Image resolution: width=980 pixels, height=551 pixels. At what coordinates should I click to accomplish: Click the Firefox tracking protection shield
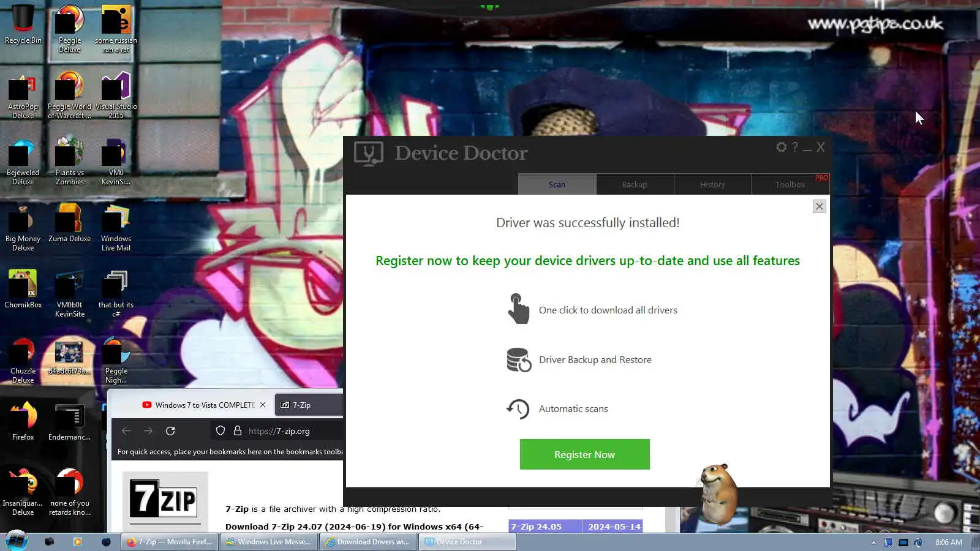(221, 431)
